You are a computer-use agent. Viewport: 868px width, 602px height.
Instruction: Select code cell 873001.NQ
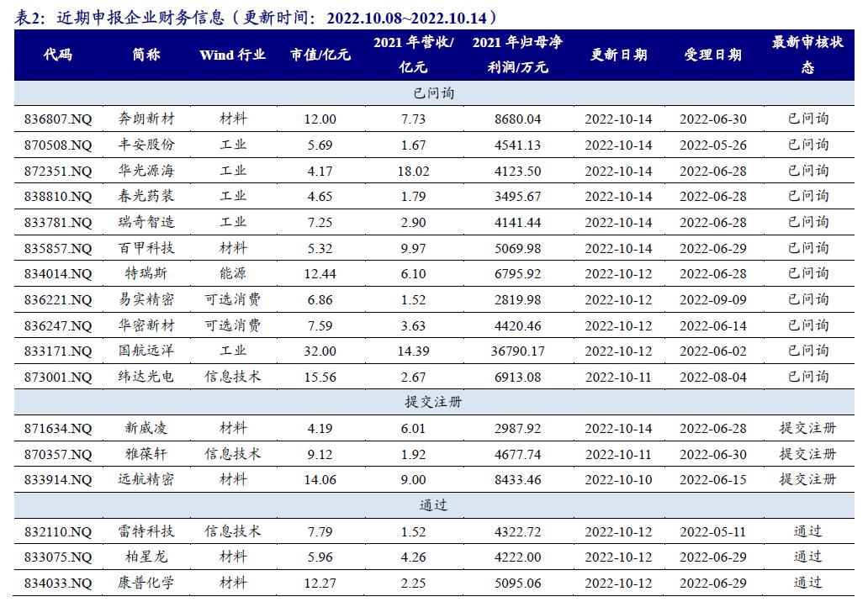[x=58, y=378]
